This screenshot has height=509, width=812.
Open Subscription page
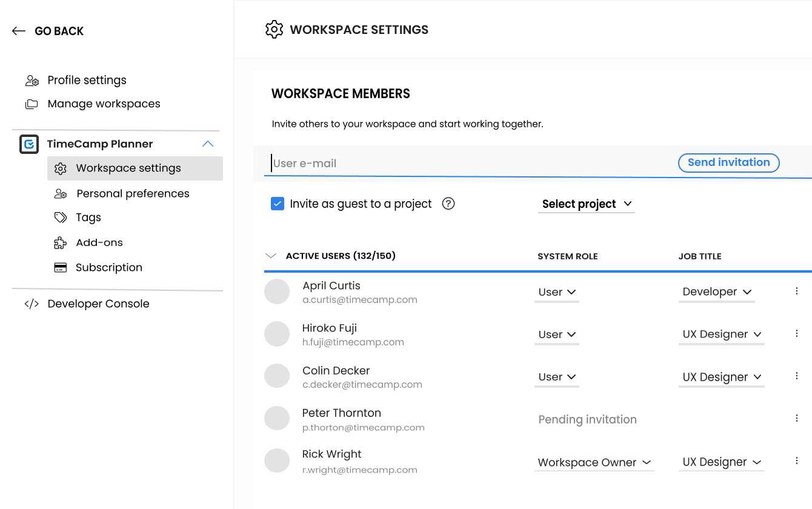[109, 268]
